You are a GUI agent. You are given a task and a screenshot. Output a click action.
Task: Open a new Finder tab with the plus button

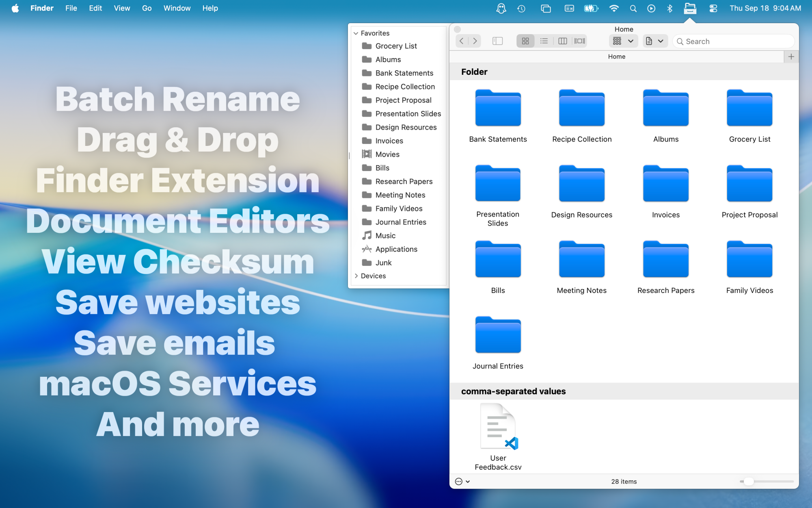(791, 56)
